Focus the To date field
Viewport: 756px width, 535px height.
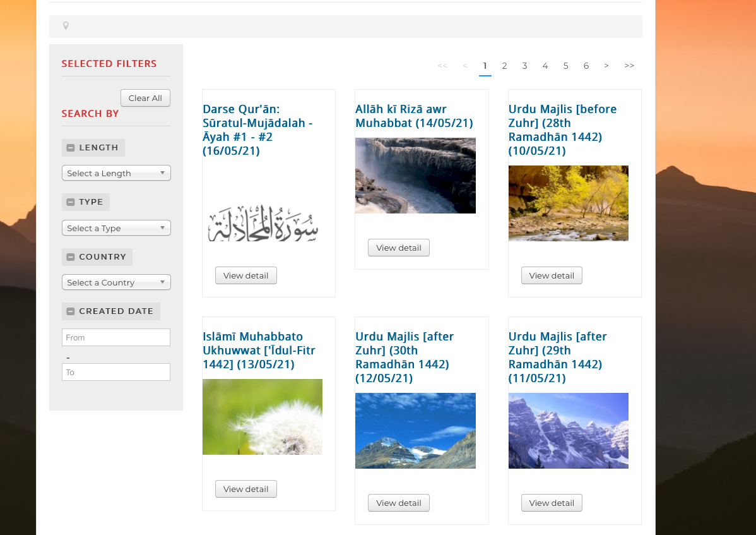(116, 373)
